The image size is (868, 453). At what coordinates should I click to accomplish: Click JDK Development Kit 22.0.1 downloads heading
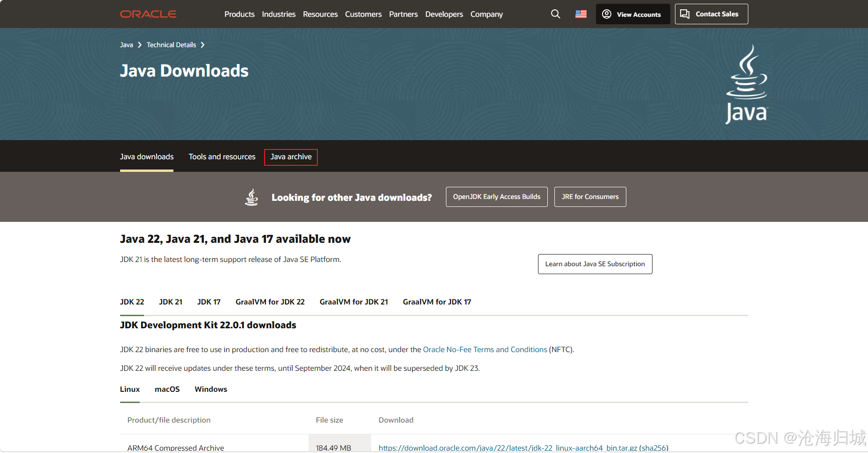click(x=208, y=325)
